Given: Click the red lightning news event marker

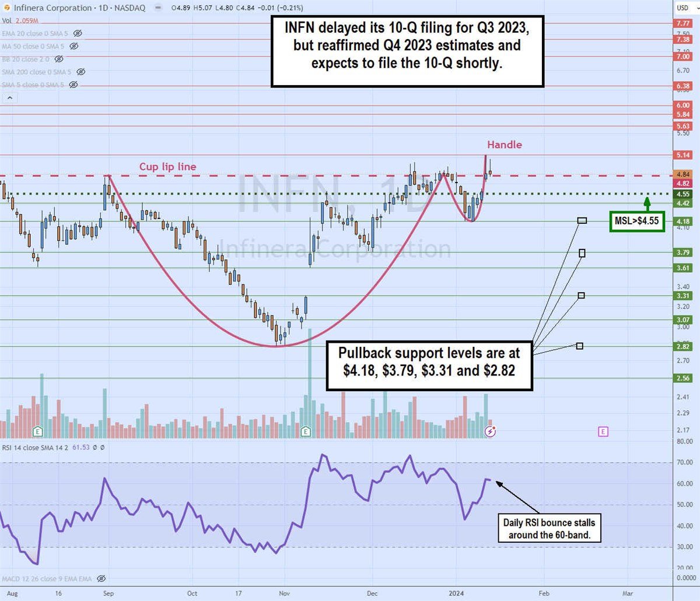Looking at the screenshot, I should (x=491, y=431).
